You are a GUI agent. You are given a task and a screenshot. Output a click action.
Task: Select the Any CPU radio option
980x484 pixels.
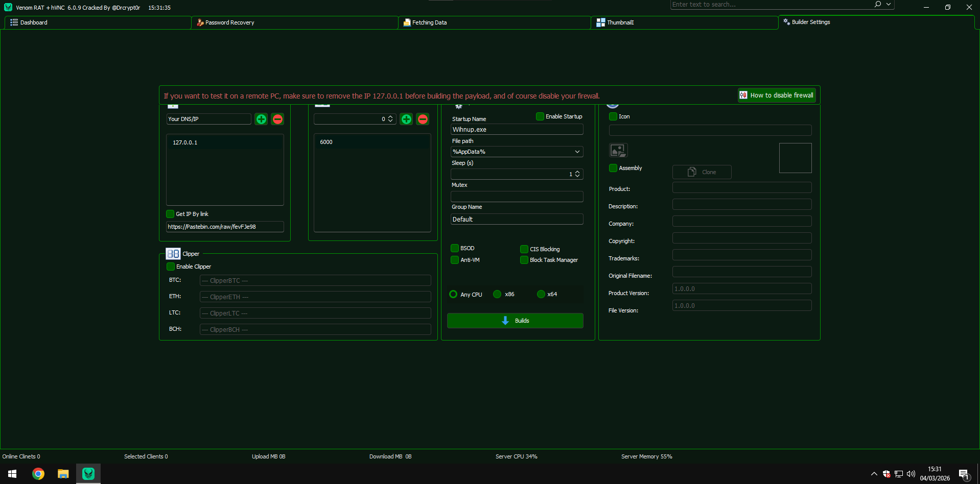tap(453, 294)
